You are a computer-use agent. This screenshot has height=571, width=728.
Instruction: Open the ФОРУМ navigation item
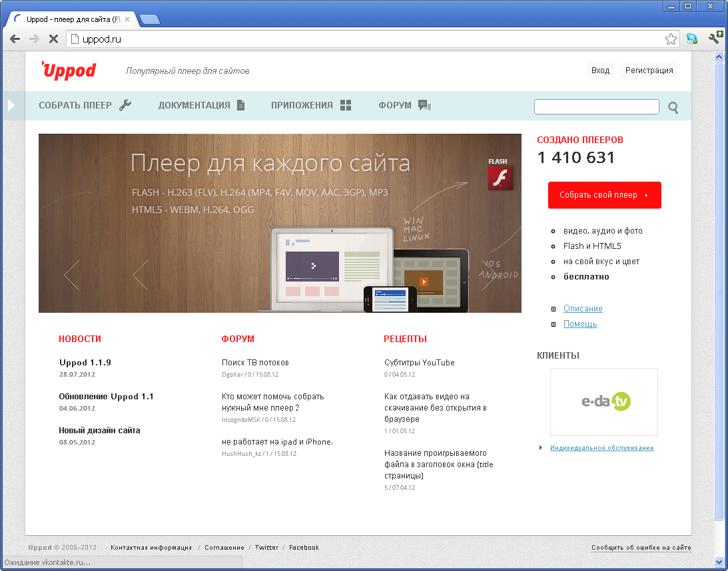[x=404, y=105]
